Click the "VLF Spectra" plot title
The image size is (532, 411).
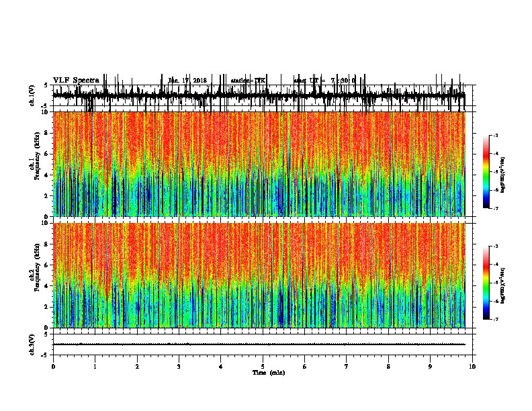[76, 81]
